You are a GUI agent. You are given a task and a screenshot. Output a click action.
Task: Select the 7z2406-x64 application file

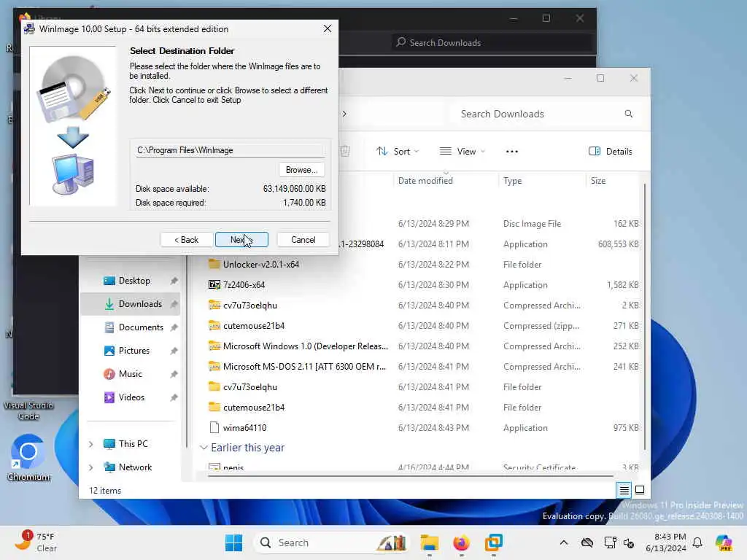pyautogui.click(x=244, y=285)
